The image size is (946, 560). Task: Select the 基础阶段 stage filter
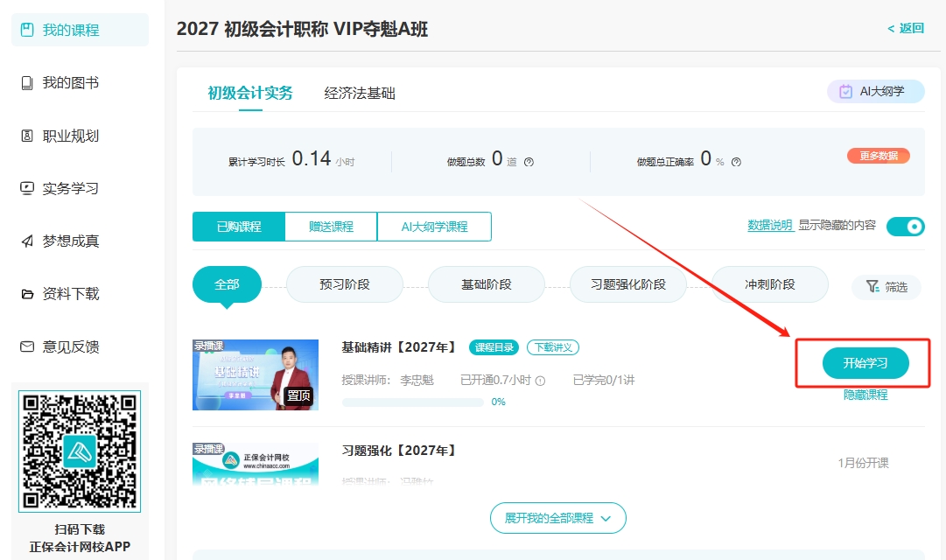tap(487, 284)
